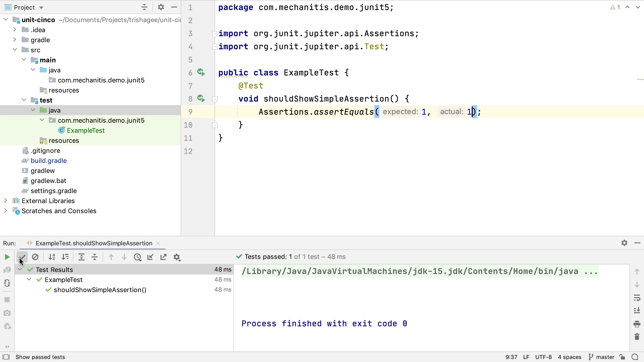Toggle scroll to end of console
Viewport: 644px width, 362px height.
[x=637, y=311]
